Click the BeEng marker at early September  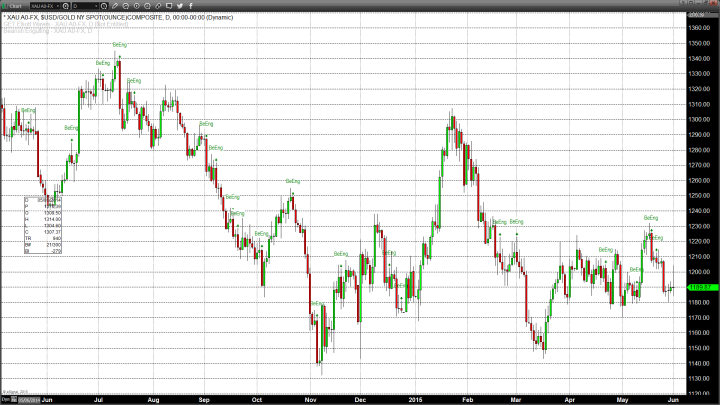point(206,124)
